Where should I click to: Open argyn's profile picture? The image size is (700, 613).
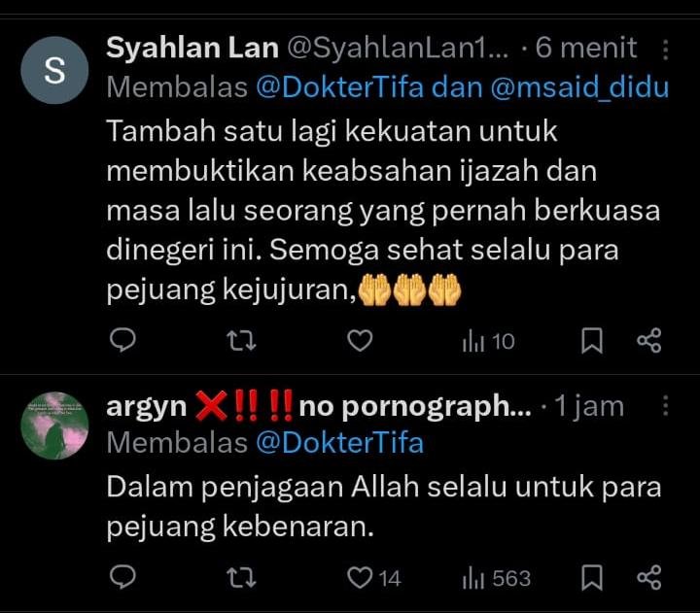(54, 426)
